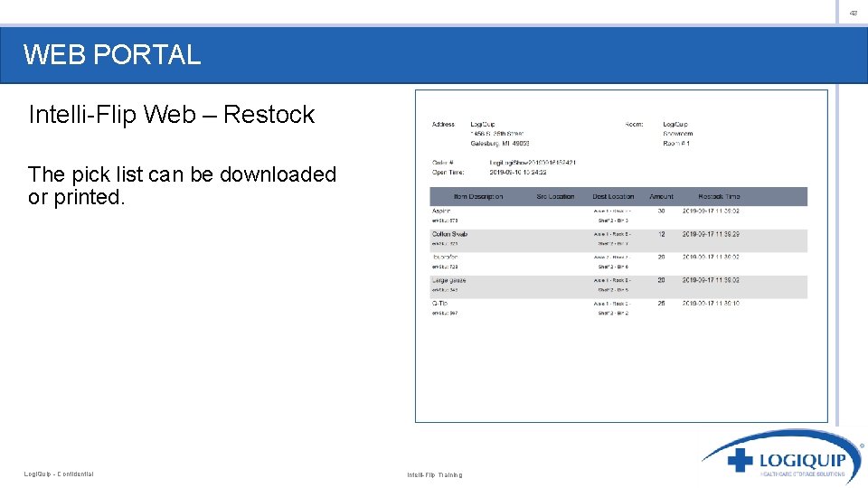
Task: Click the 'Galesburg, MI' address line
Action: [x=500, y=144]
